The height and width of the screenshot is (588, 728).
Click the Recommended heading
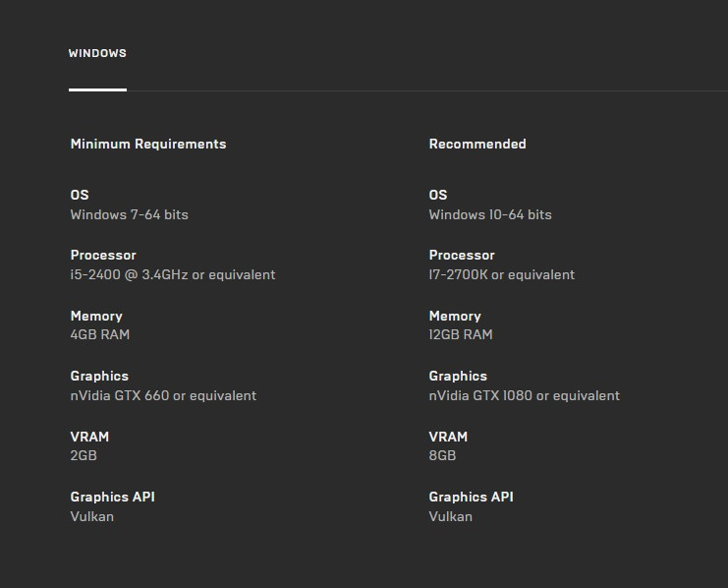[477, 144]
